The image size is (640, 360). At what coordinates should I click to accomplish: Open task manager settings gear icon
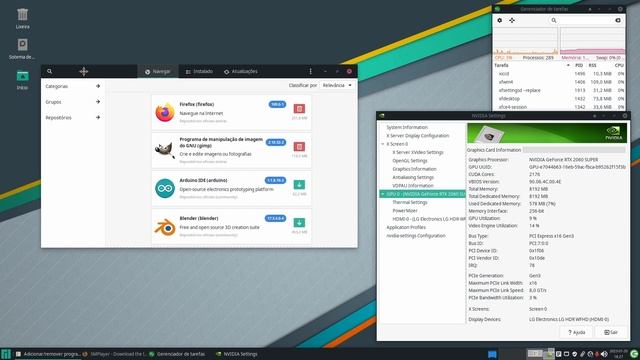(500, 20)
